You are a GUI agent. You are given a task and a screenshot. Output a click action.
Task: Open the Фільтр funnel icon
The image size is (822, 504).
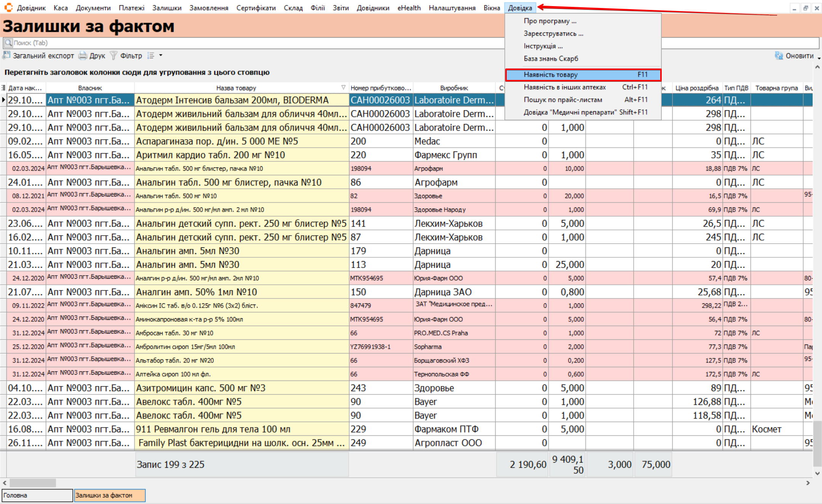coord(113,56)
